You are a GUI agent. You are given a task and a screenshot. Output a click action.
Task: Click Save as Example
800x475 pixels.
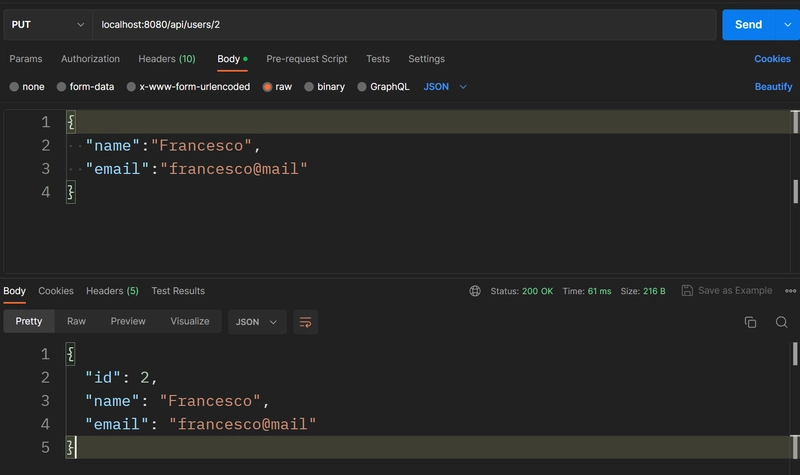(x=727, y=290)
